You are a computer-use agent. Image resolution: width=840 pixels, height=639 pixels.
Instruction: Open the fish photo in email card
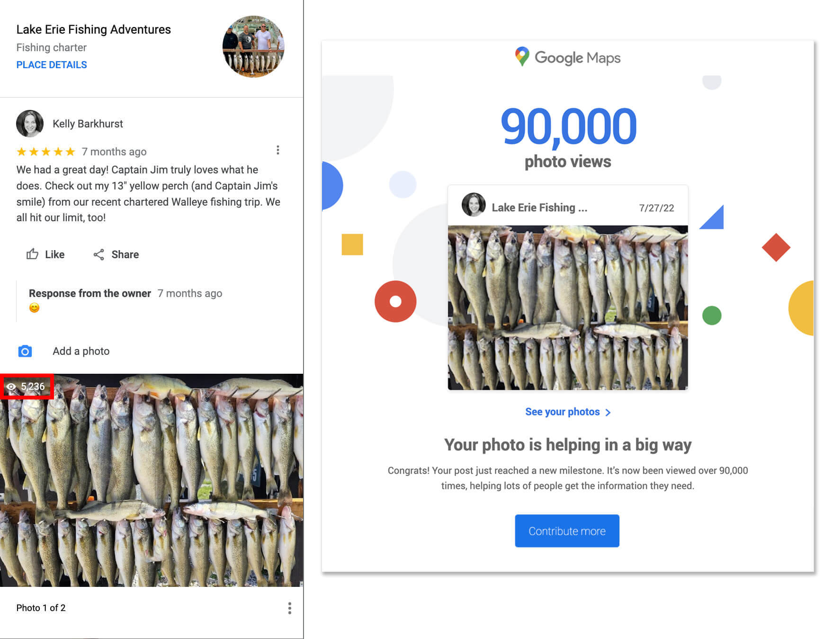pyautogui.click(x=568, y=308)
